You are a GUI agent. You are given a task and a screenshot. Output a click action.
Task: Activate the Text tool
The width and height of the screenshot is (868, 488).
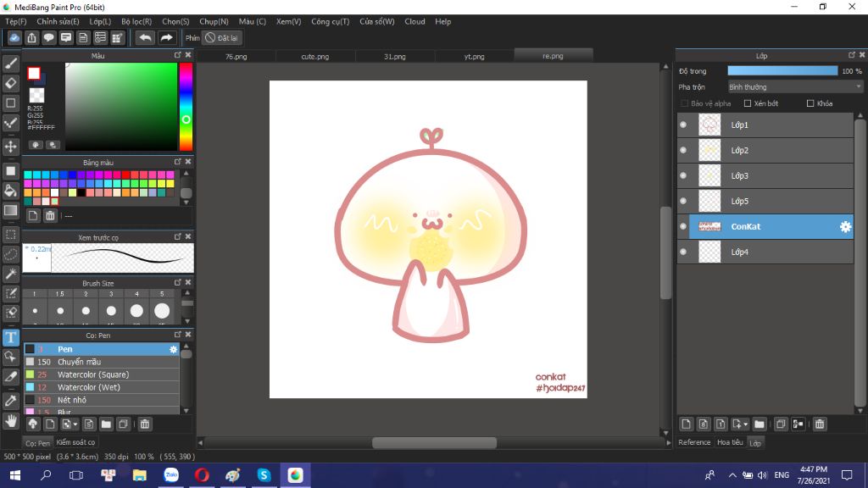point(10,337)
